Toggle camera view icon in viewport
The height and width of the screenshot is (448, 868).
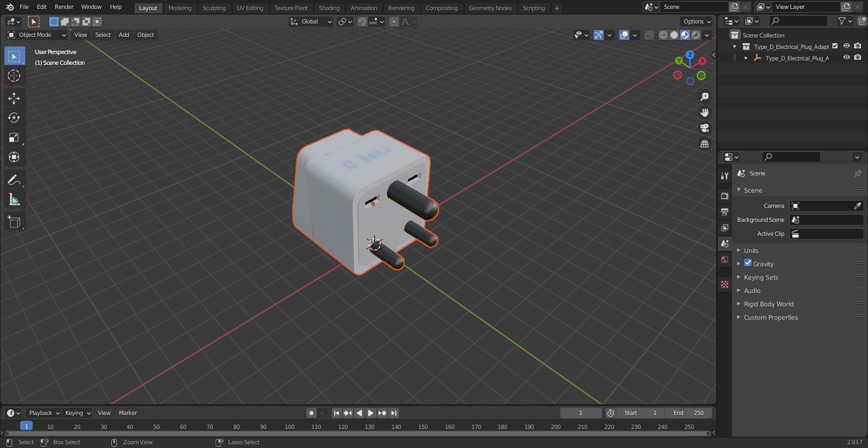(x=704, y=128)
